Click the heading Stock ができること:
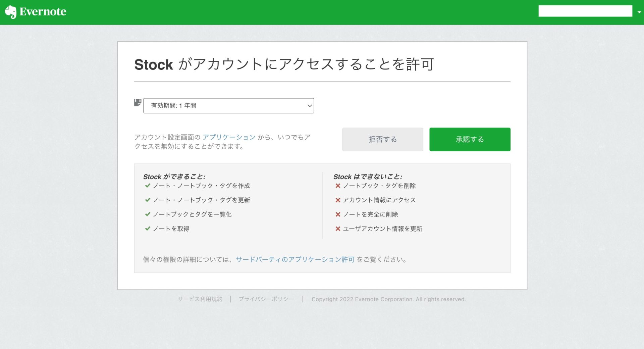 tap(174, 177)
